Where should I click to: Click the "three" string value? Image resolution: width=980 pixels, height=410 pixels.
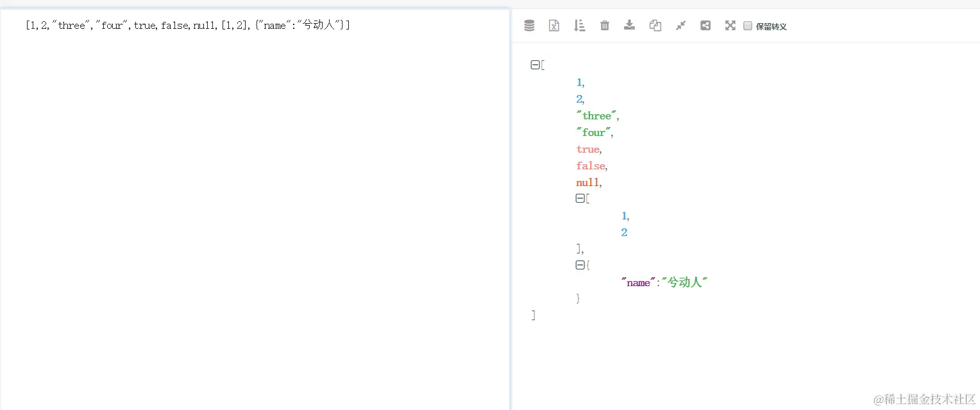pos(596,115)
